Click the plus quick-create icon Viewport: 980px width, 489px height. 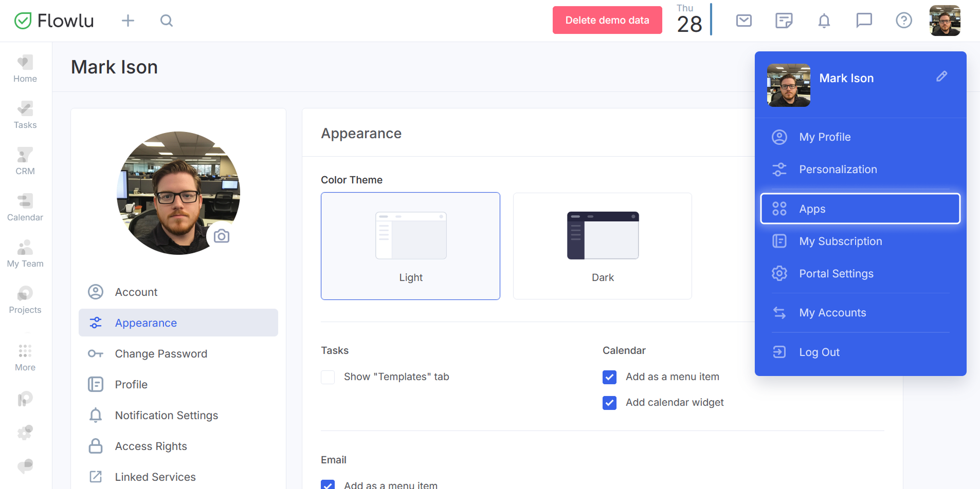[x=128, y=21]
